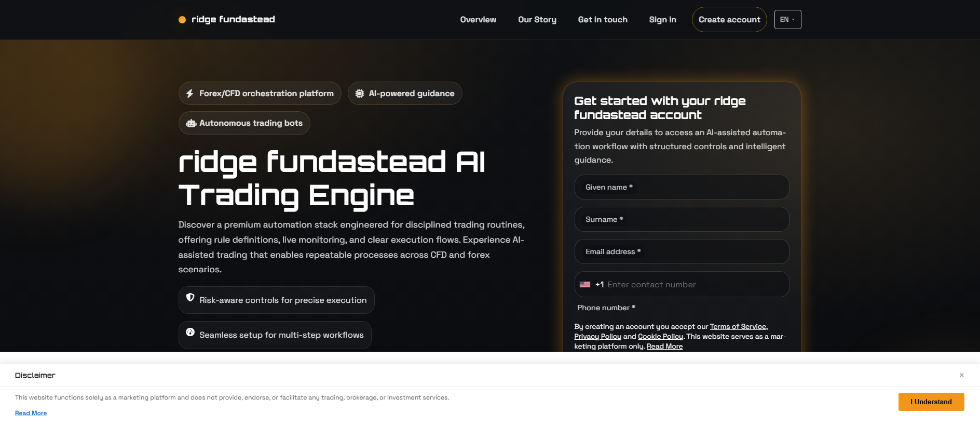Focus the Surname input field
Viewport: 980px width, 425px height.
[682, 219]
